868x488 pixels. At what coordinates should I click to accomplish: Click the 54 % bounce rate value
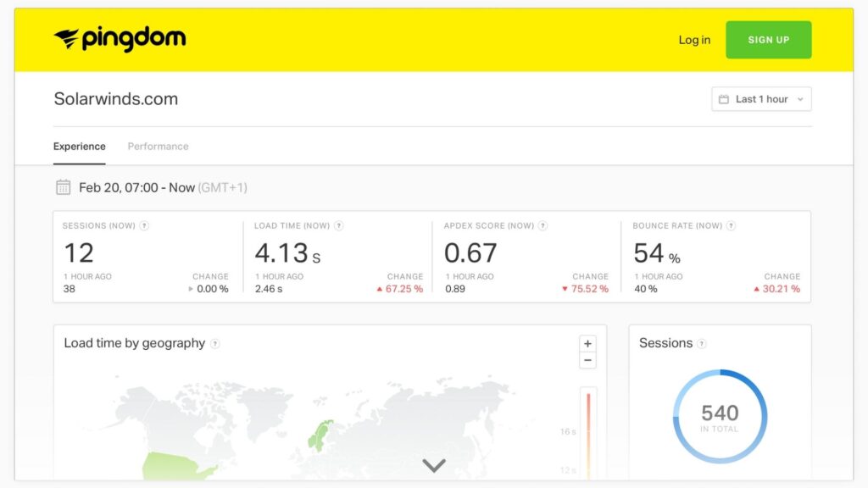[x=657, y=253]
